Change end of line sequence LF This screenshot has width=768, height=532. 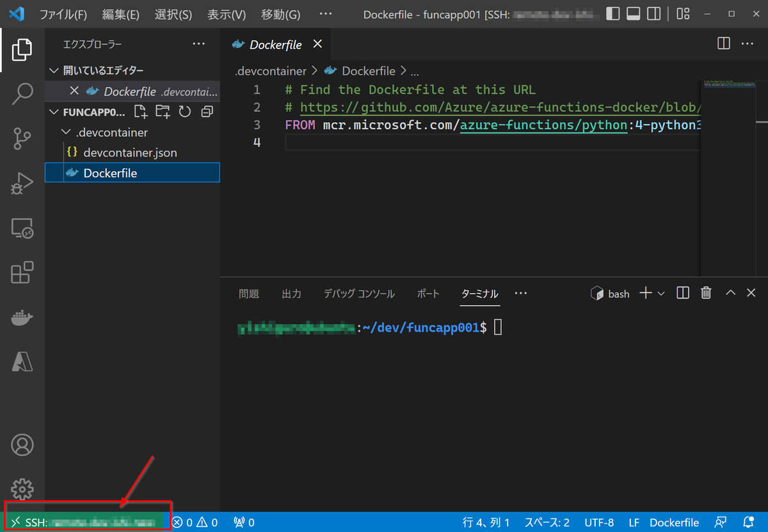click(x=634, y=522)
